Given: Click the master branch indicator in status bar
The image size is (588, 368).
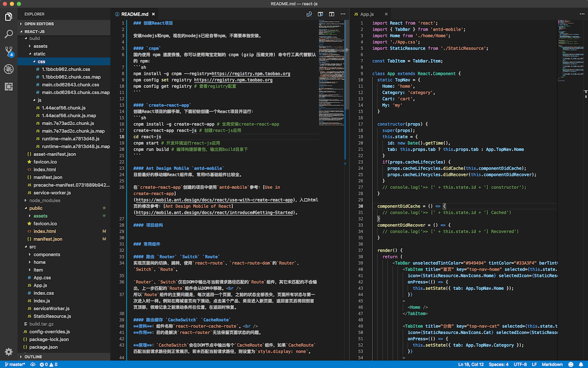Looking at the screenshot, I should pyautogui.click(x=14, y=365).
